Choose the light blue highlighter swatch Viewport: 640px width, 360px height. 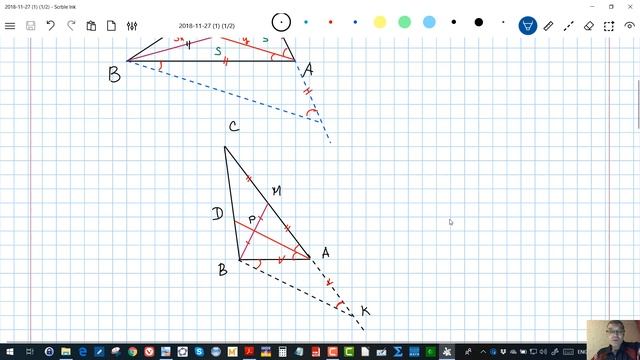[x=429, y=22]
